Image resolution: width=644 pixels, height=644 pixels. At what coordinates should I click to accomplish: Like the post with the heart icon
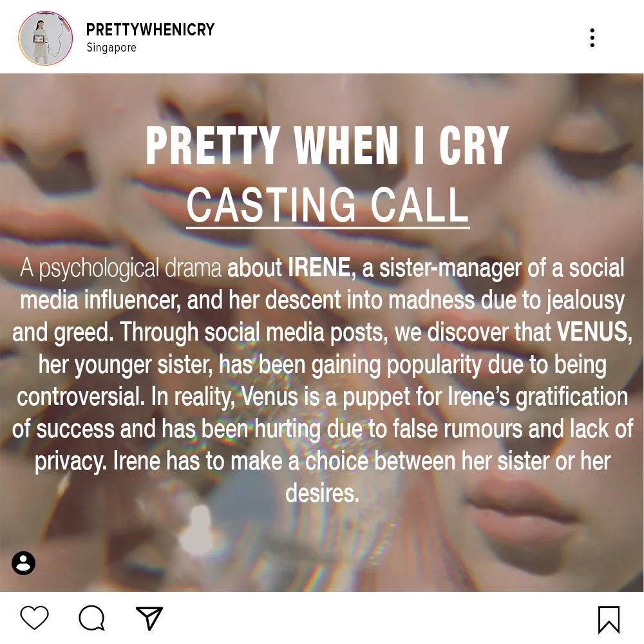click(x=34, y=618)
